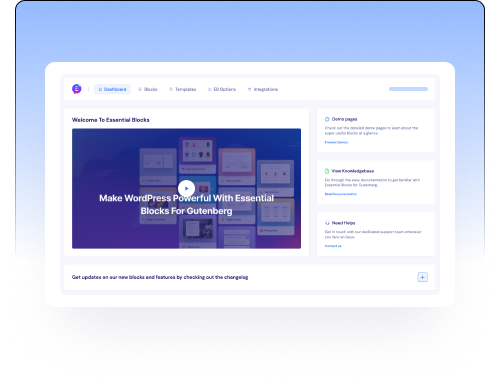Click the changelog updates banner text
Viewport: 500px width, 387px height.
(160, 277)
